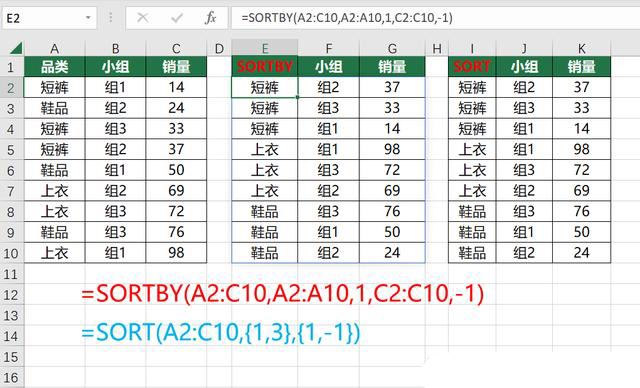
Task: Click the formula bar options dots handle
Action: pos(111,18)
